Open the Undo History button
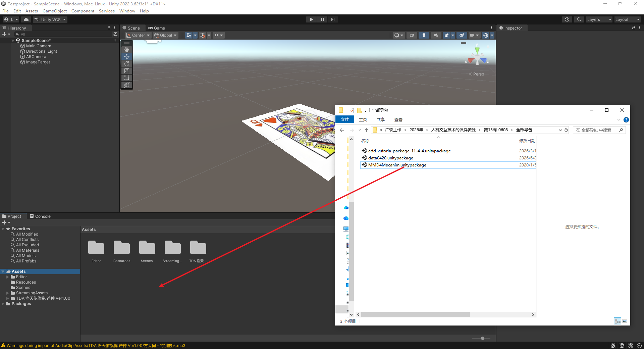 (567, 19)
